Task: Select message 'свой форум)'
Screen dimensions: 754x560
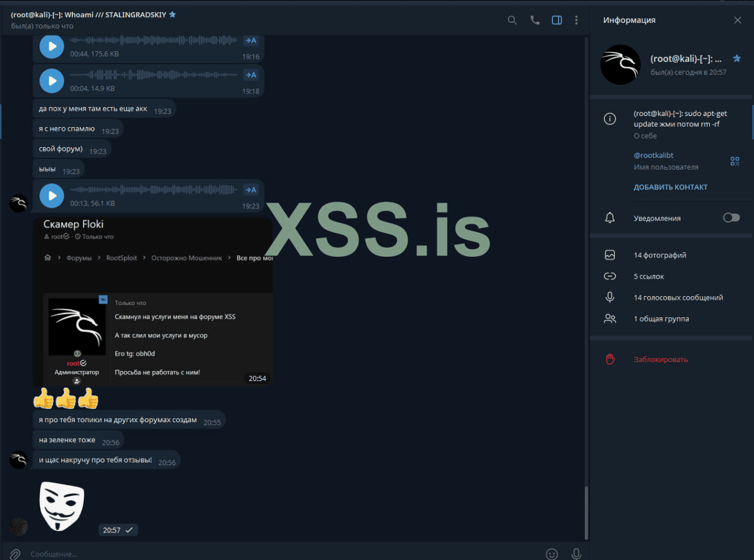Action: [72, 149]
